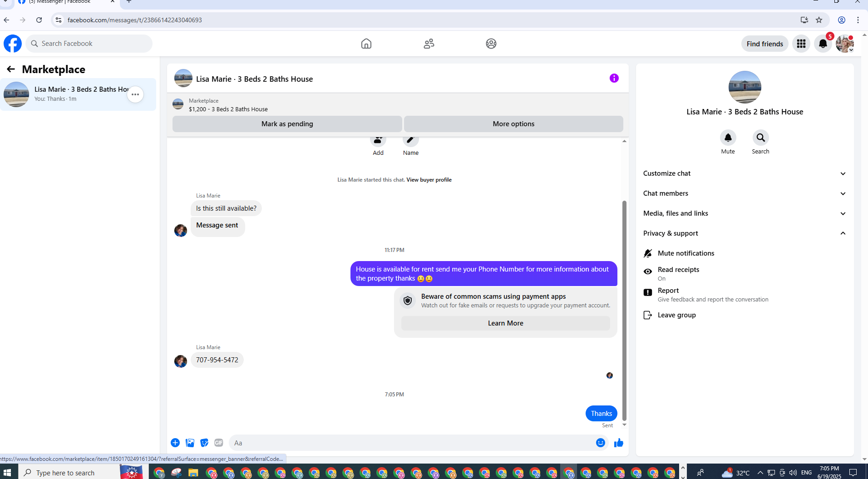Image resolution: width=868 pixels, height=479 pixels.
Task: Click the Find friends button
Action: tap(765, 44)
